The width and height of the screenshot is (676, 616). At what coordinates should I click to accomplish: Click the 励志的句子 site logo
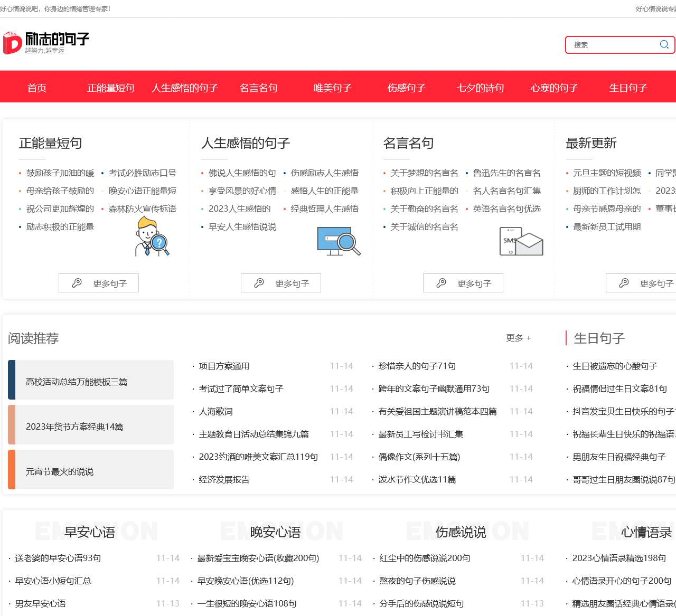(x=46, y=43)
